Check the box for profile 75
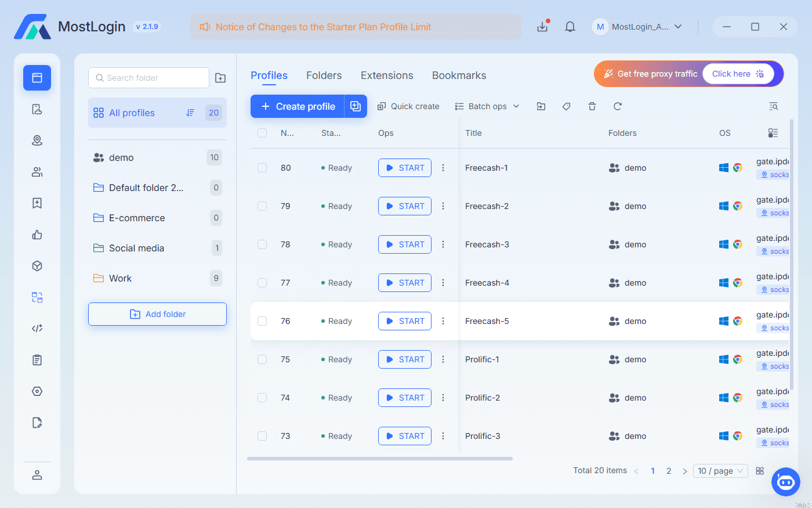Viewport: 812px width, 508px height. (262, 359)
